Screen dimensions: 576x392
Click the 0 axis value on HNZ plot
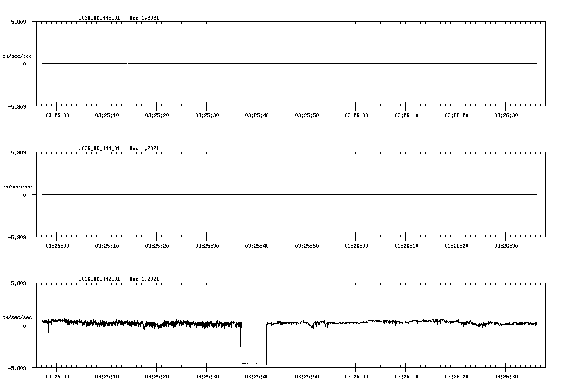coord(25,325)
